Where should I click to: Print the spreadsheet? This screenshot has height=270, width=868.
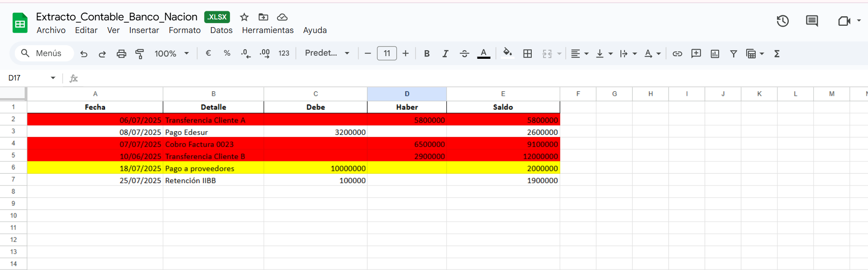(x=121, y=54)
